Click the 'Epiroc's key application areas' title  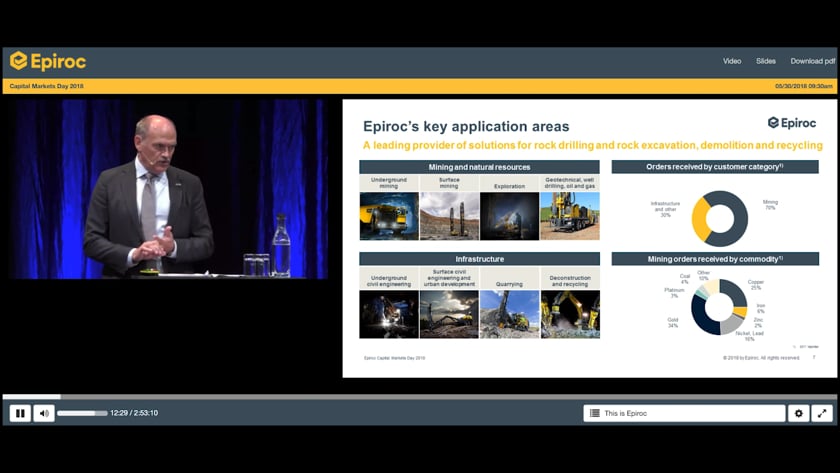466,126
